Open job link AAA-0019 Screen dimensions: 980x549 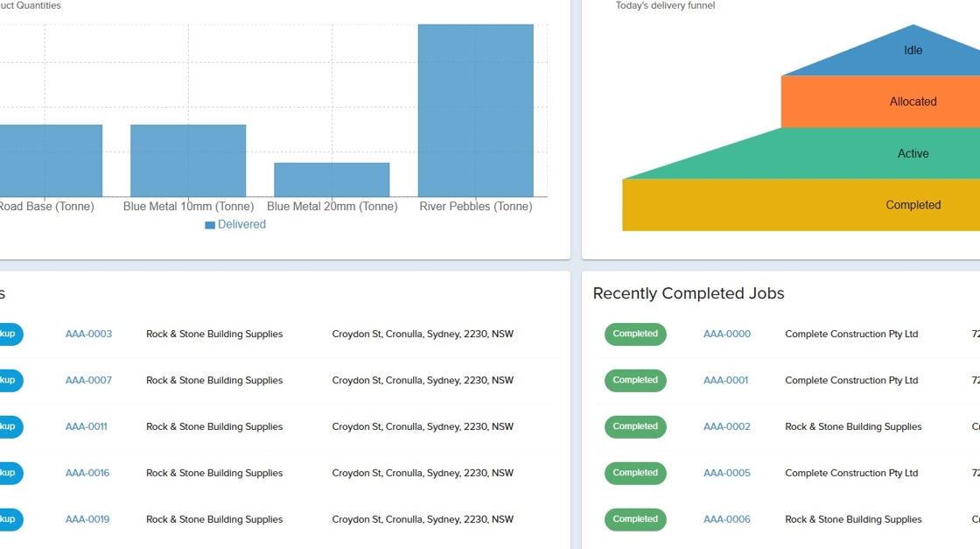tap(87, 519)
